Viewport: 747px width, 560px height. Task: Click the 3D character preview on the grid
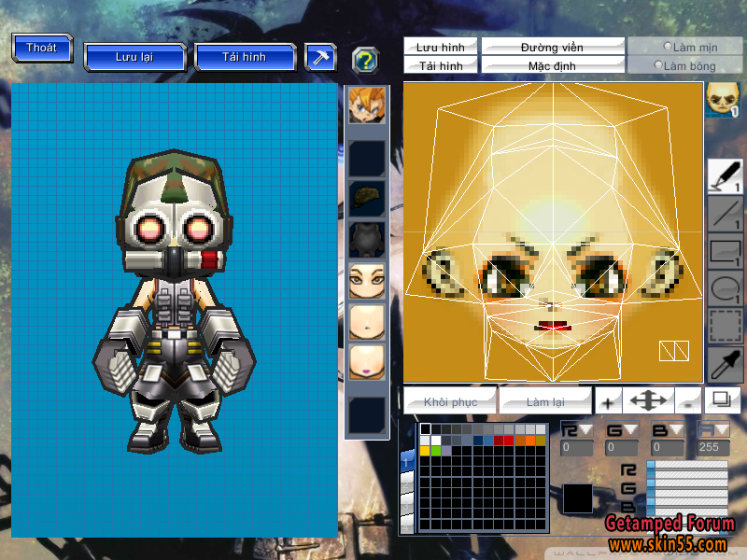tap(175, 301)
